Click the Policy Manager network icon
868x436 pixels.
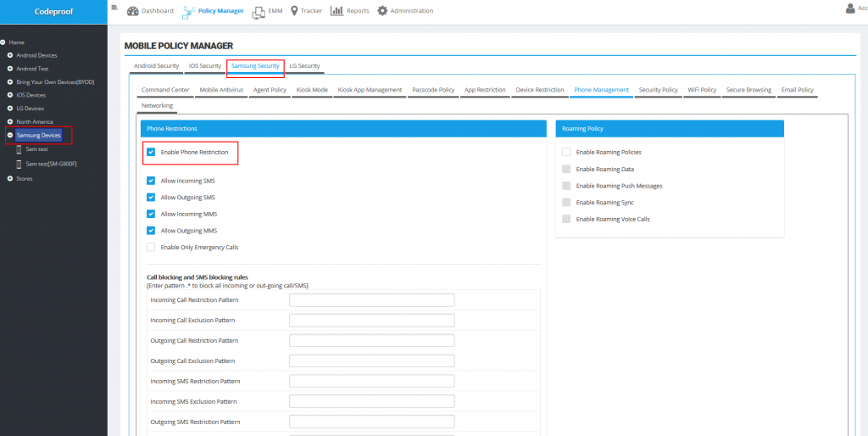[189, 11]
